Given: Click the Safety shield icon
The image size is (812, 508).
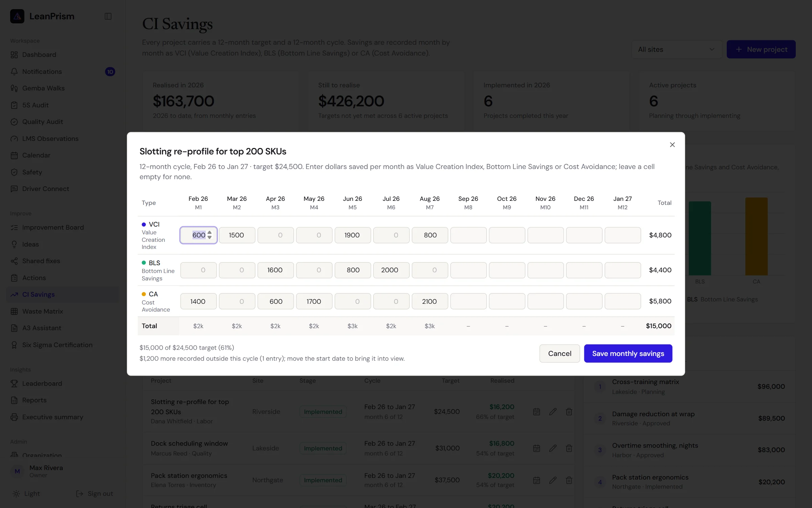Looking at the screenshot, I should [14, 172].
